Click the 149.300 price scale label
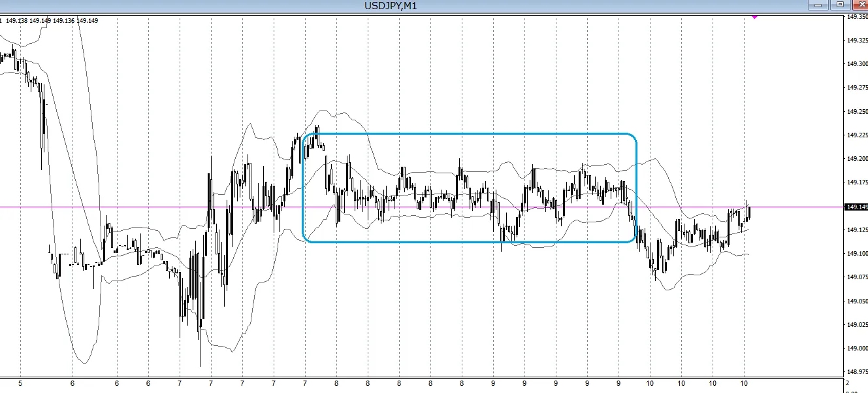Image resolution: width=868 pixels, height=393 pixels. [856, 64]
